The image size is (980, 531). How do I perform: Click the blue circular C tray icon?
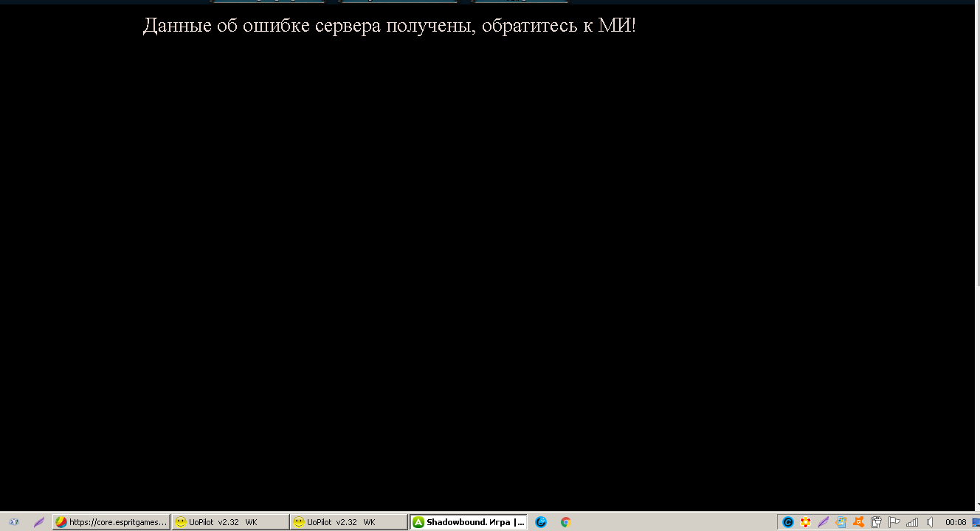click(787, 522)
